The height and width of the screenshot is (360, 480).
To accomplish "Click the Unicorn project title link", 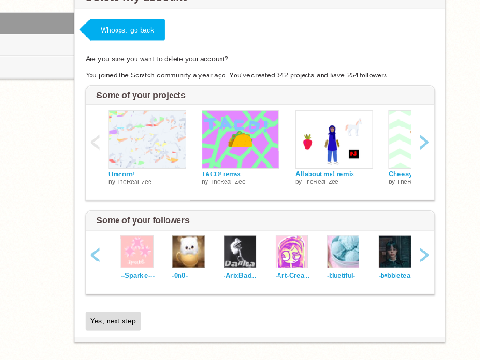I will [x=121, y=174].
